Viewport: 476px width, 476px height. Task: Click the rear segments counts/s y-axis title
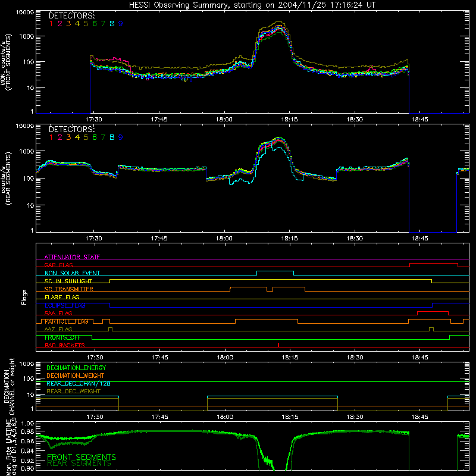click(6, 178)
